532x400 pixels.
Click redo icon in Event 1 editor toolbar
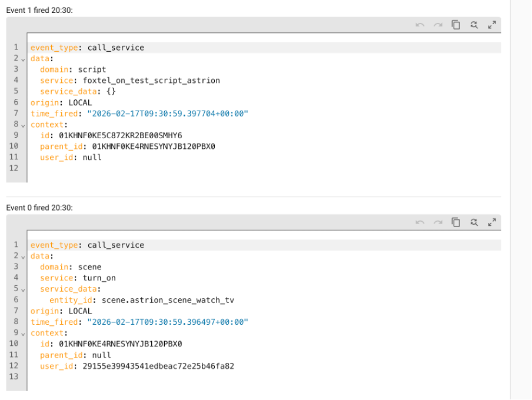(x=437, y=25)
